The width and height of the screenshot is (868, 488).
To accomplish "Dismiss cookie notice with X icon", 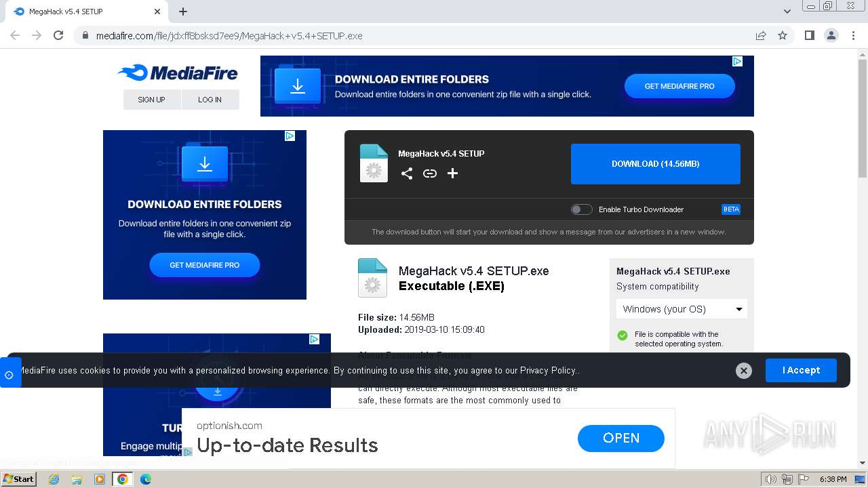I will [744, 371].
